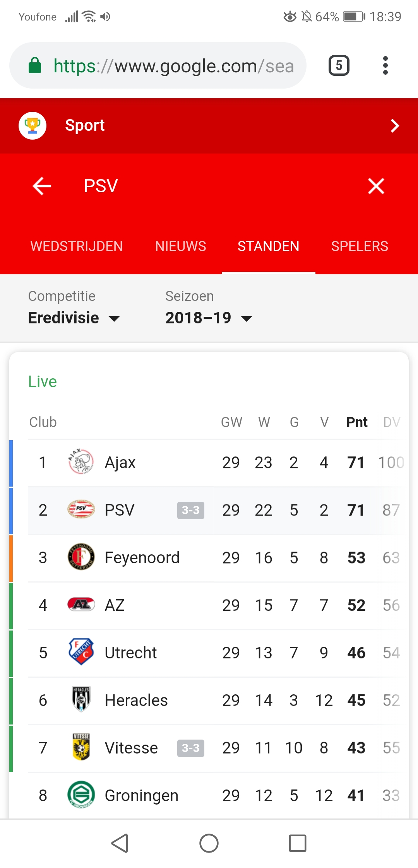Expand the Sport header chevron
This screenshot has height=868, width=418.
tap(394, 125)
